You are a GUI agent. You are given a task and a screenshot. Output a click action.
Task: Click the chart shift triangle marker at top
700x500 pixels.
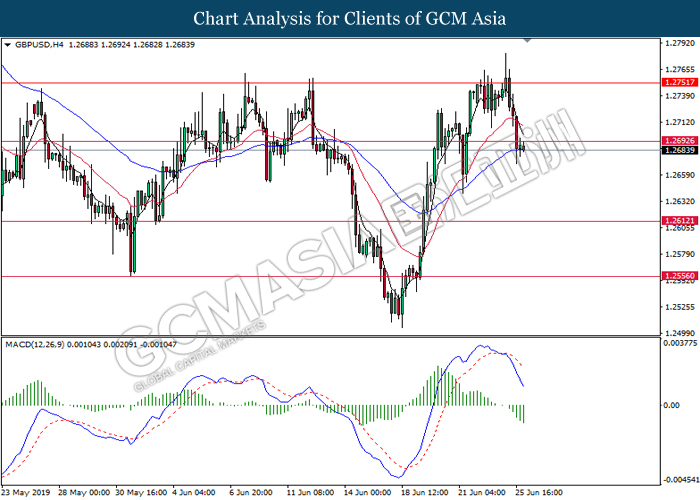tap(528, 41)
